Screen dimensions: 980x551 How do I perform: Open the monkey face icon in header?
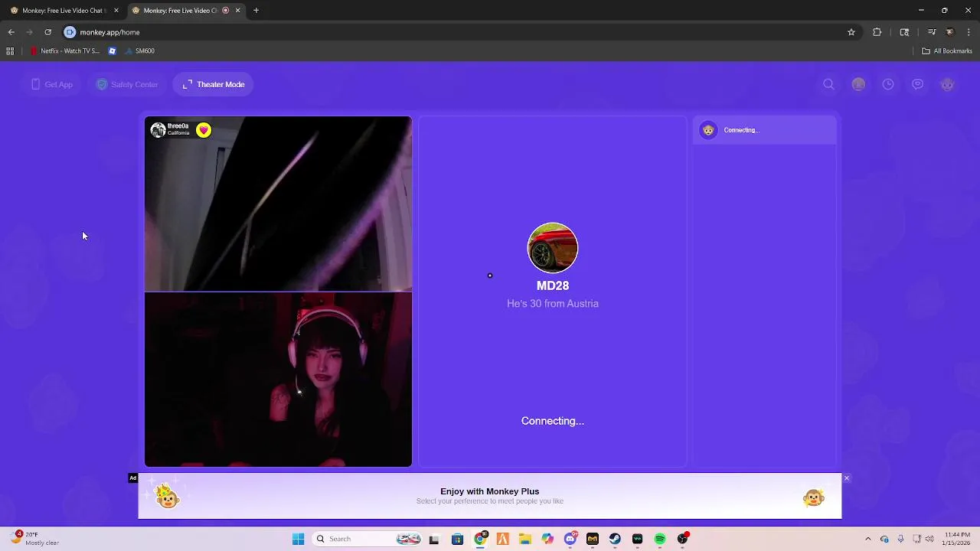(x=948, y=84)
